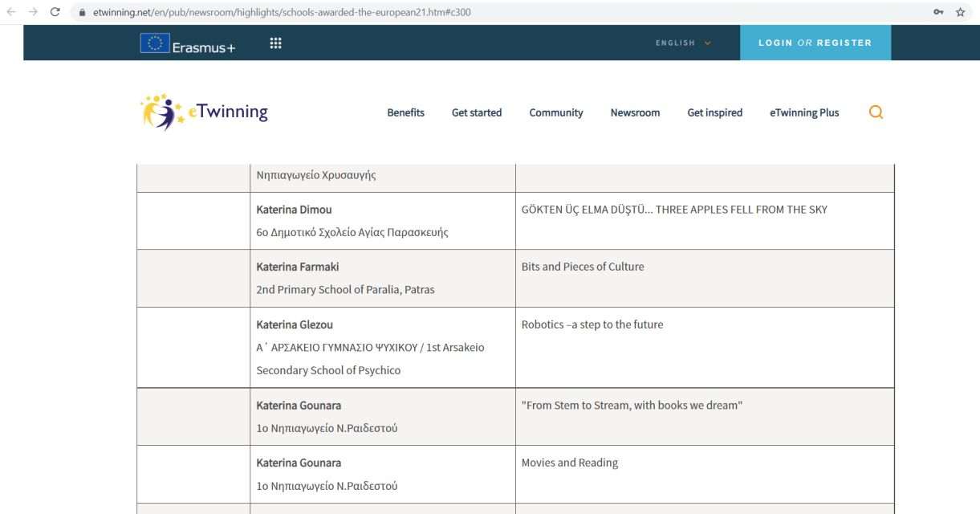This screenshot has width=980, height=514.
Task: Open the Get inspired menu item
Action: [x=715, y=113]
